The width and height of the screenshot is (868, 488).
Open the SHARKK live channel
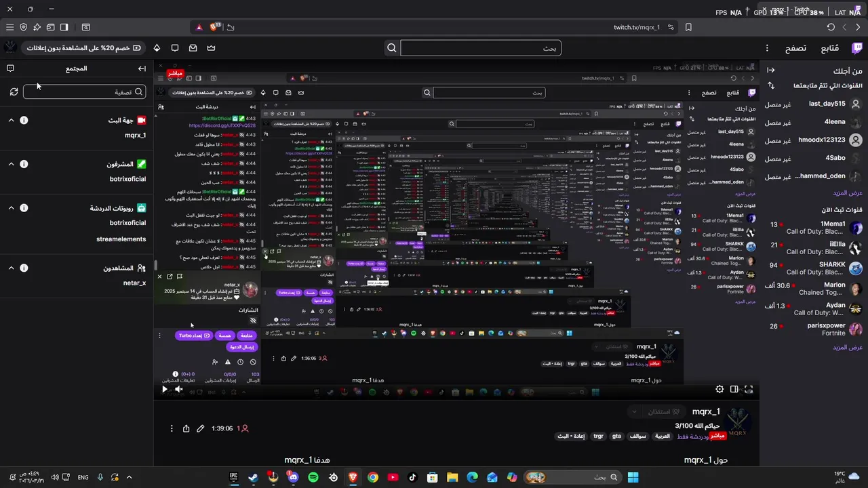point(814,268)
